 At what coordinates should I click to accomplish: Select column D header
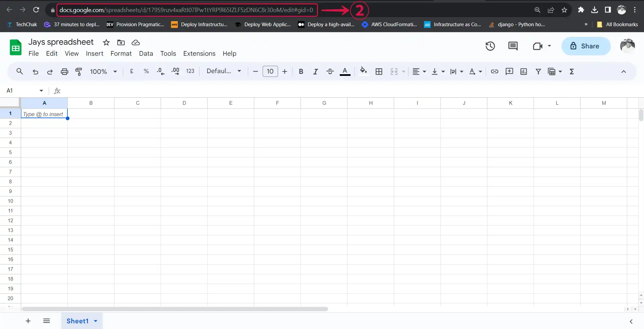point(184,103)
